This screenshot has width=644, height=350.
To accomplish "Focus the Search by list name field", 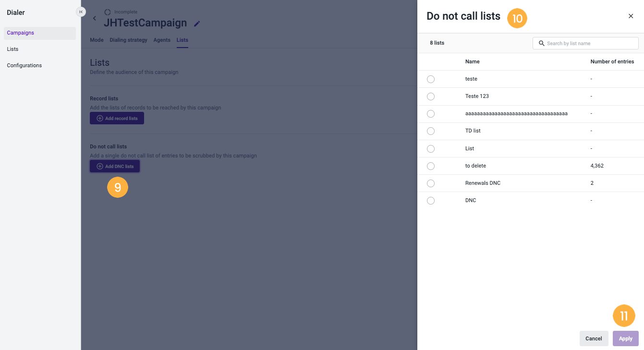I will click(x=585, y=43).
